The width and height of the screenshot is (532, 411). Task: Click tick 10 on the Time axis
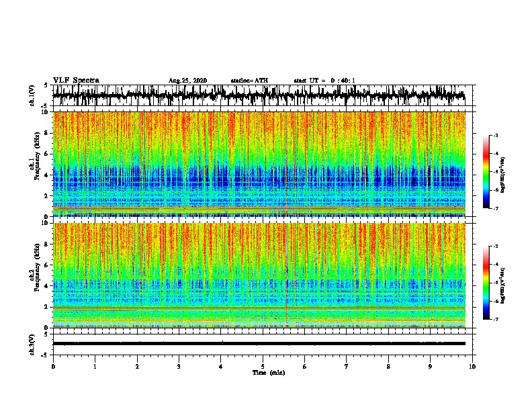[472, 367]
